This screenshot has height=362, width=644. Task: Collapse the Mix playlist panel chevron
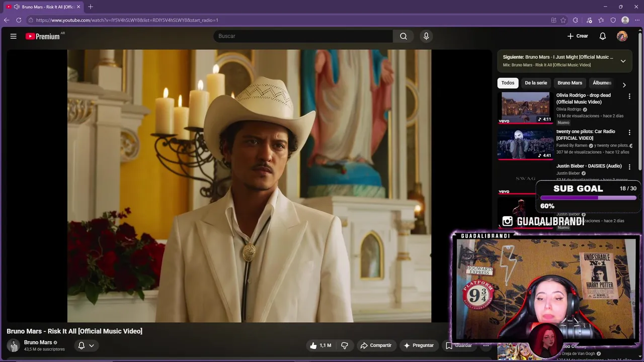coord(623,61)
